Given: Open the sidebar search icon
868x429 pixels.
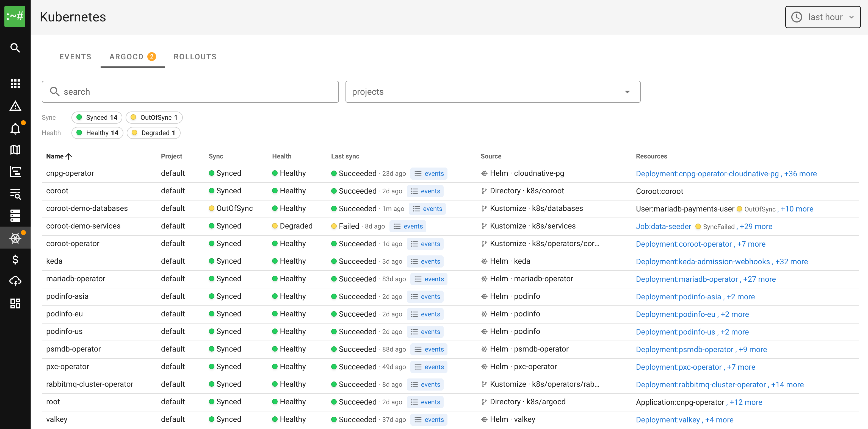Looking at the screenshot, I should 15,48.
